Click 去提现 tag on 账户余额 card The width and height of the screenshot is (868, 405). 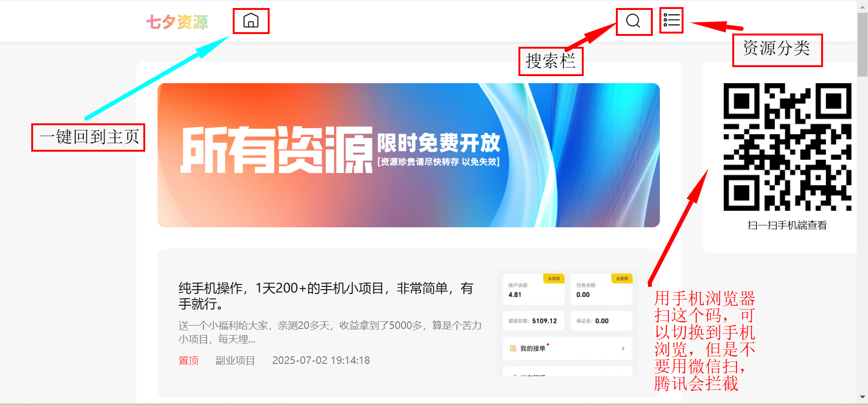(553, 279)
